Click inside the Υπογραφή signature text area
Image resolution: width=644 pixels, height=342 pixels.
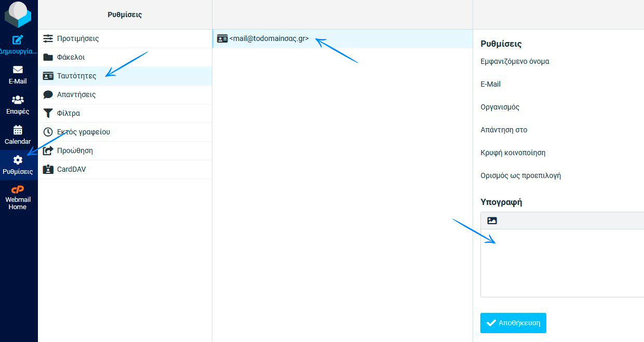[x=561, y=262]
